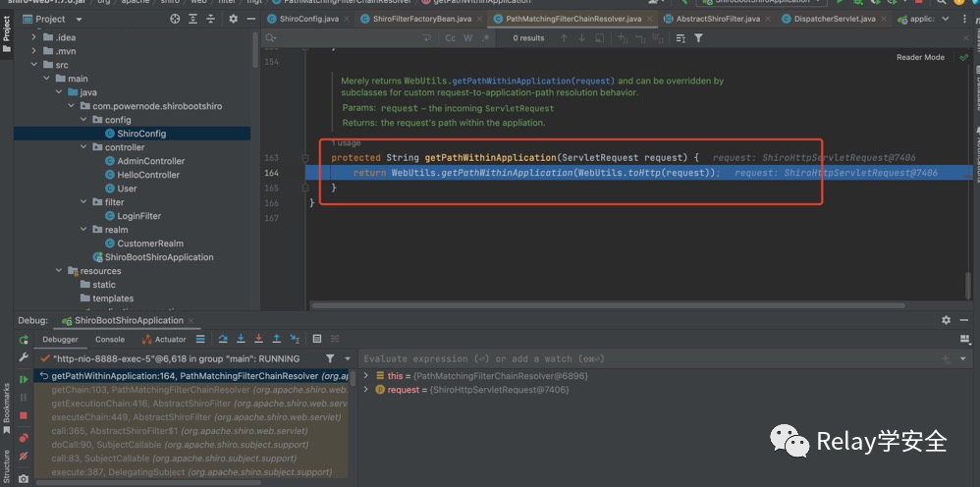980x487 pixels.
Task: Collapse the controller package
Action: pyautogui.click(x=83, y=147)
